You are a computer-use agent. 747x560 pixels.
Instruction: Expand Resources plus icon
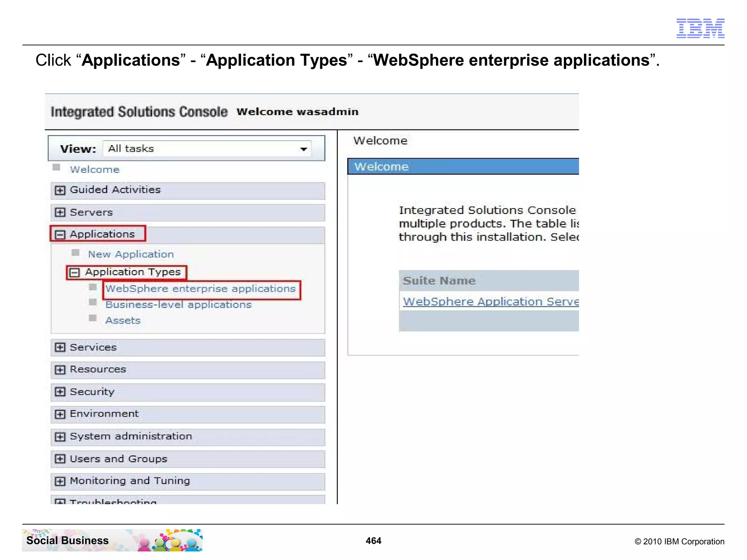coord(60,370)
